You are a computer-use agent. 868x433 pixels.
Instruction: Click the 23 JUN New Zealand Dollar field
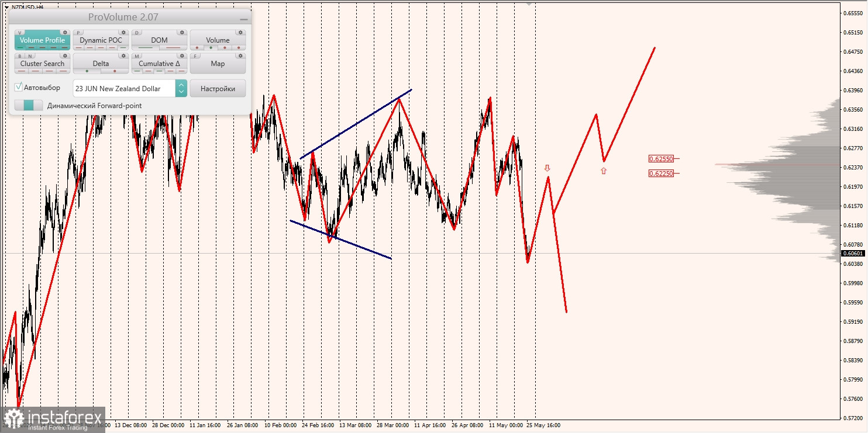124,88
